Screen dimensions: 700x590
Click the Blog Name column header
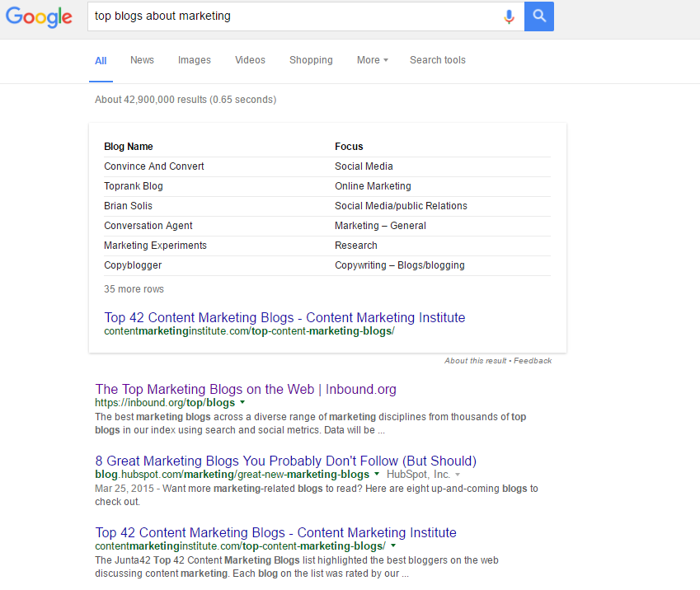[x=129, y=147]
